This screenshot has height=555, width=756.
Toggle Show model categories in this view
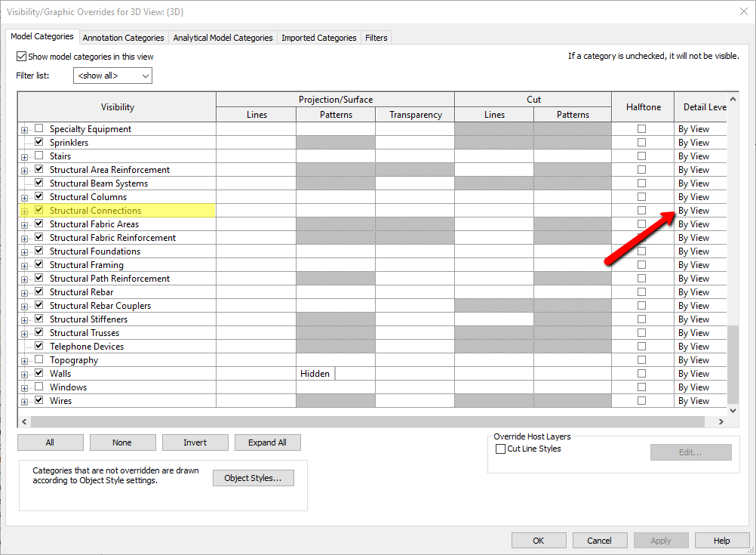[x=21, y=57]
